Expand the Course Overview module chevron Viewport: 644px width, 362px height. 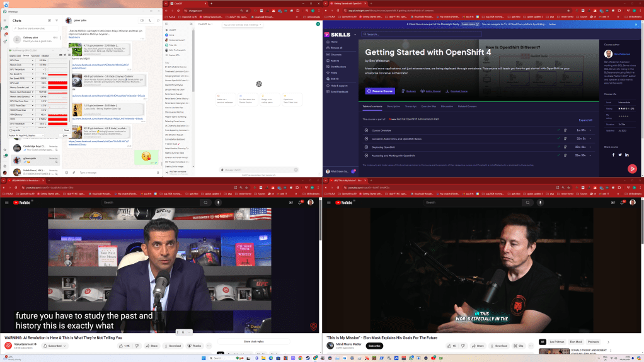(590, 130)
